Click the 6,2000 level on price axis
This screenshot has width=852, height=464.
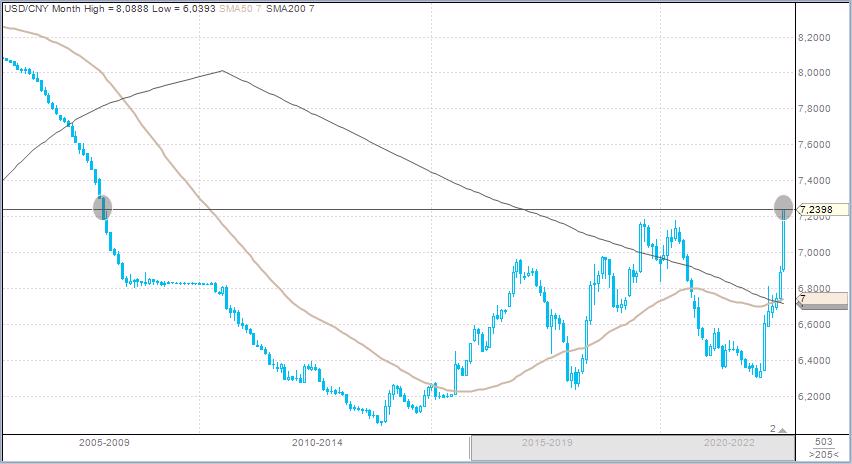[817, 397]
